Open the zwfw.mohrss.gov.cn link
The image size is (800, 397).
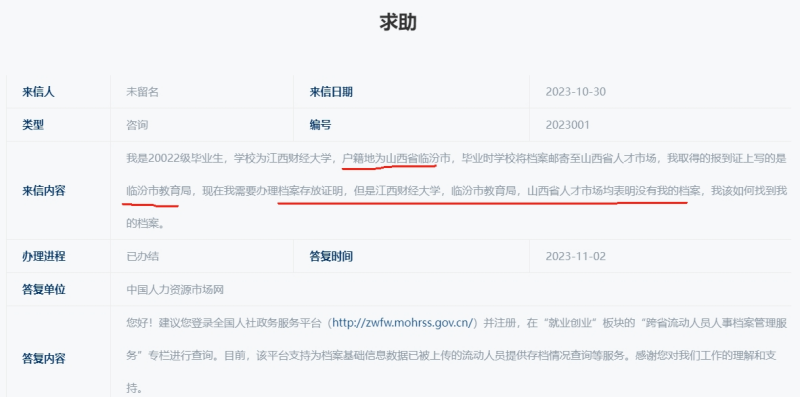(x=404, y=322)
